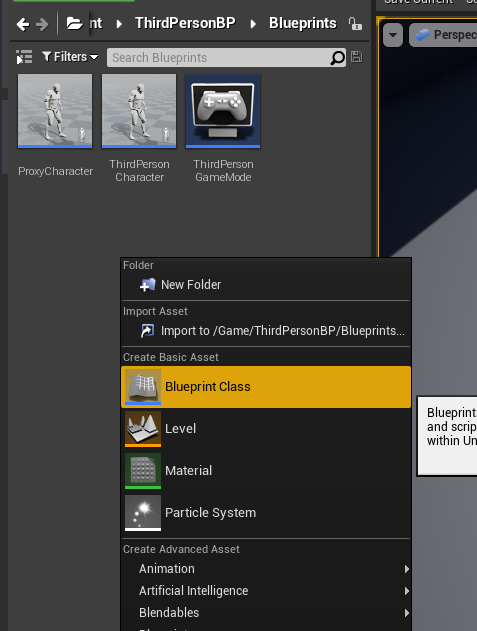Create a Blueprint Class asset
Screen dimensions: 477x631
(266, 387)
